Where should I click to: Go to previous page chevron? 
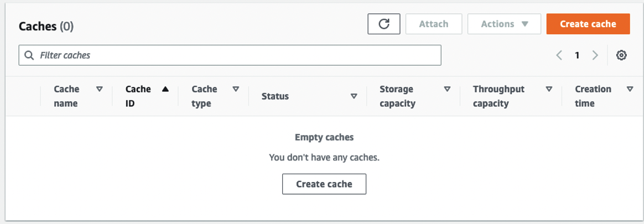(559, 55)
